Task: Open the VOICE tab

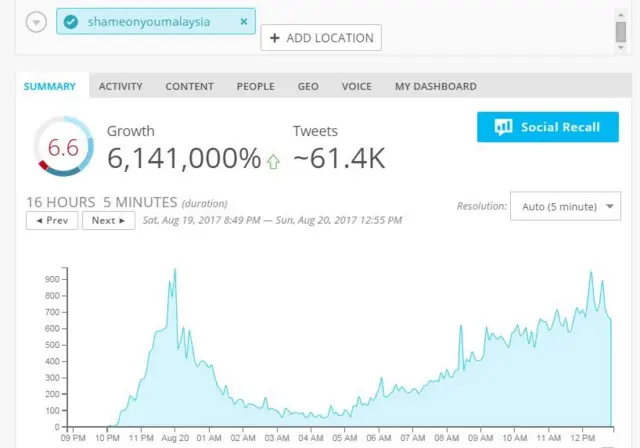Action: click(x=356, y=87)
